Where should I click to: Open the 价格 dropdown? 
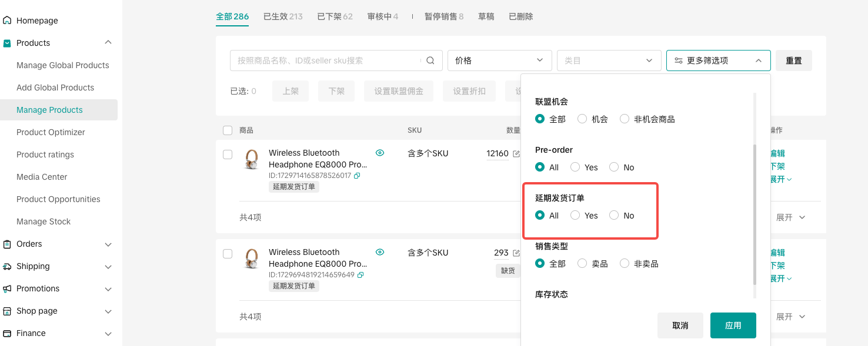(499, 61)
